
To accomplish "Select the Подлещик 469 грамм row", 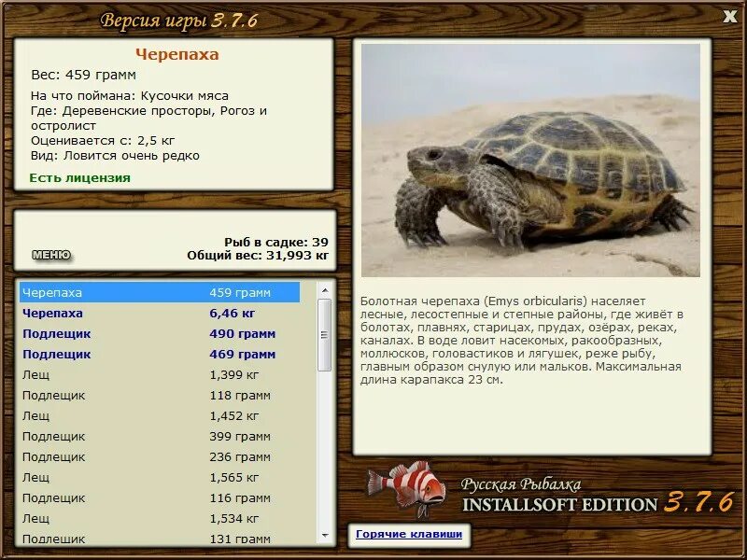I will coord(160,355).
